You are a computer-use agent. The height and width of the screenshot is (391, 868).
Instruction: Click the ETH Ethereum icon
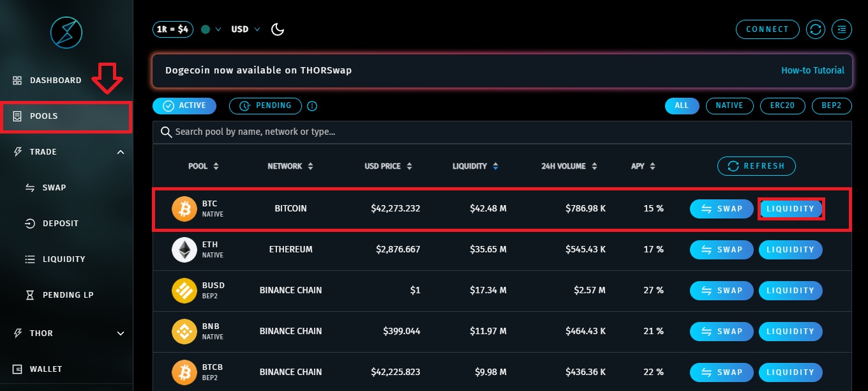tap(184, 250)
